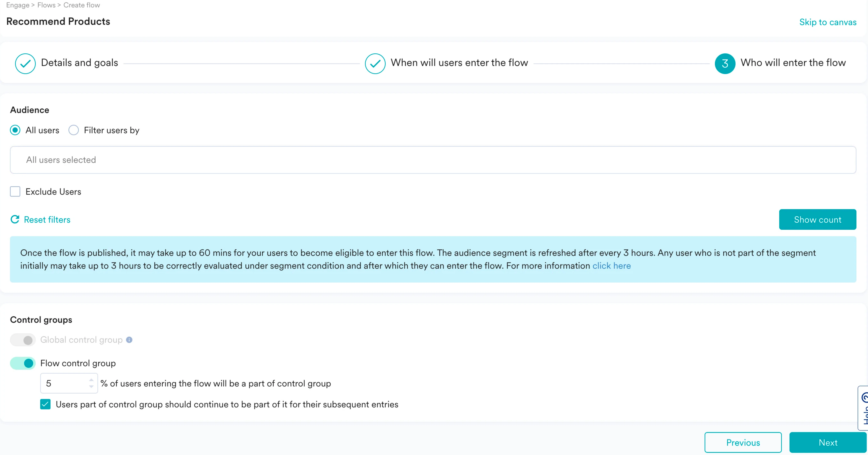Increase control group percentage with up arrow
Viewport: 868px width, 455px height.
(x=91, y=380)
